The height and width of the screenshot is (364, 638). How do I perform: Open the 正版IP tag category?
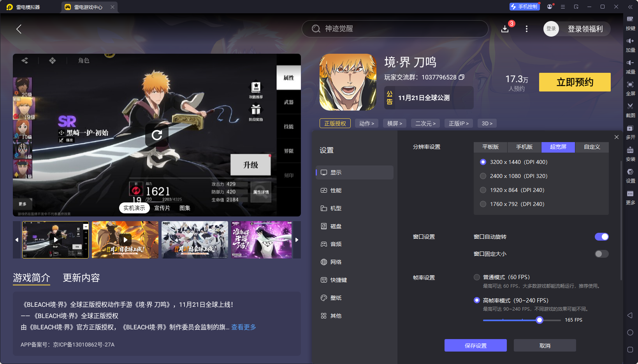click(459, 123)
